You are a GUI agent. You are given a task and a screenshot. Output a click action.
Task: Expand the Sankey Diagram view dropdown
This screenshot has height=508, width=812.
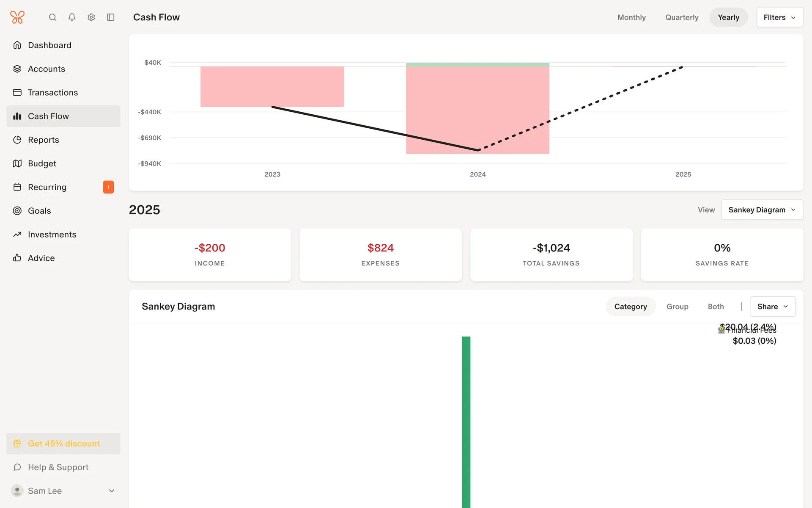point(762,210)
